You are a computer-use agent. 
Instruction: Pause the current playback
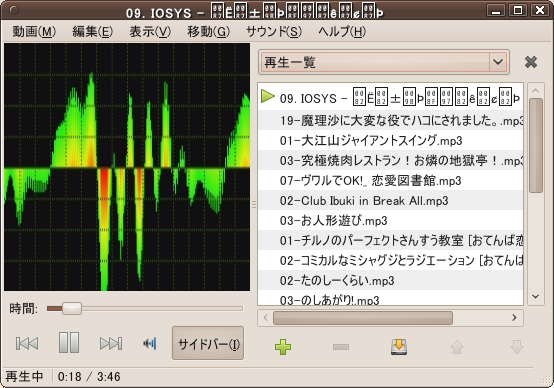[x=69, y=342]
